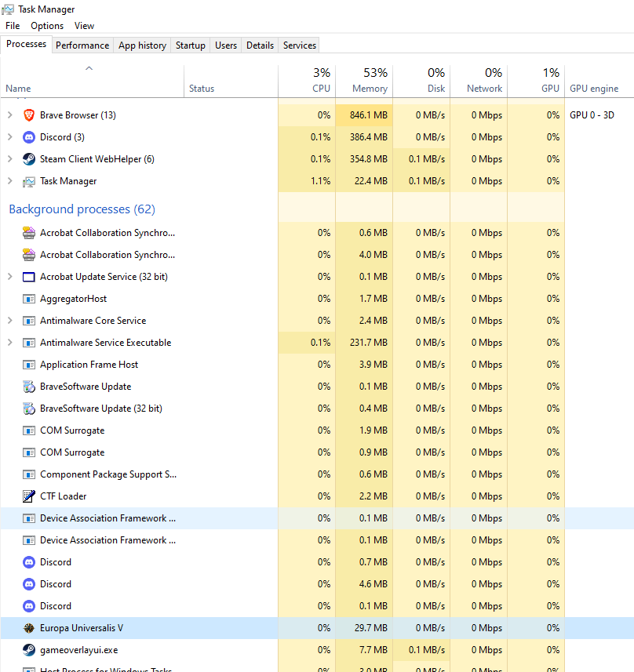Click the gameoverlayui.exe Steam icon
634x672 pixels.
[29, 650]
